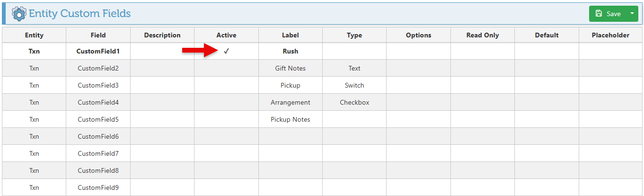This screenshot has width=644, height=196.
Task: Select the Gift Notes label cell
Action: pos(290,68)
